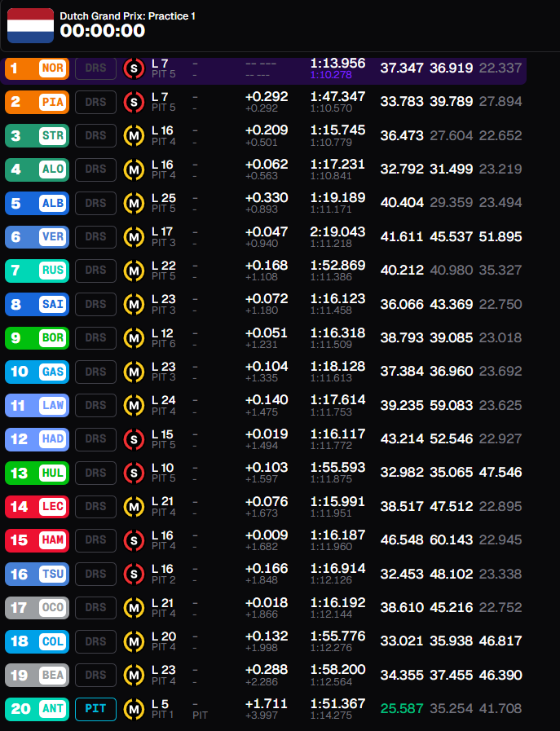
Task: Click RUS's last lap time 1:52.869
Action: pyautogui.click(x=338, y=266)
